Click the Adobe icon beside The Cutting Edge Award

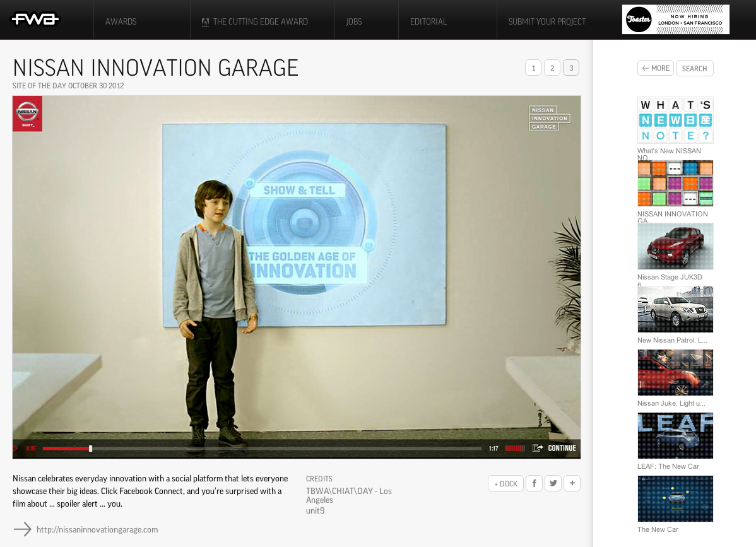click(205, 21)
